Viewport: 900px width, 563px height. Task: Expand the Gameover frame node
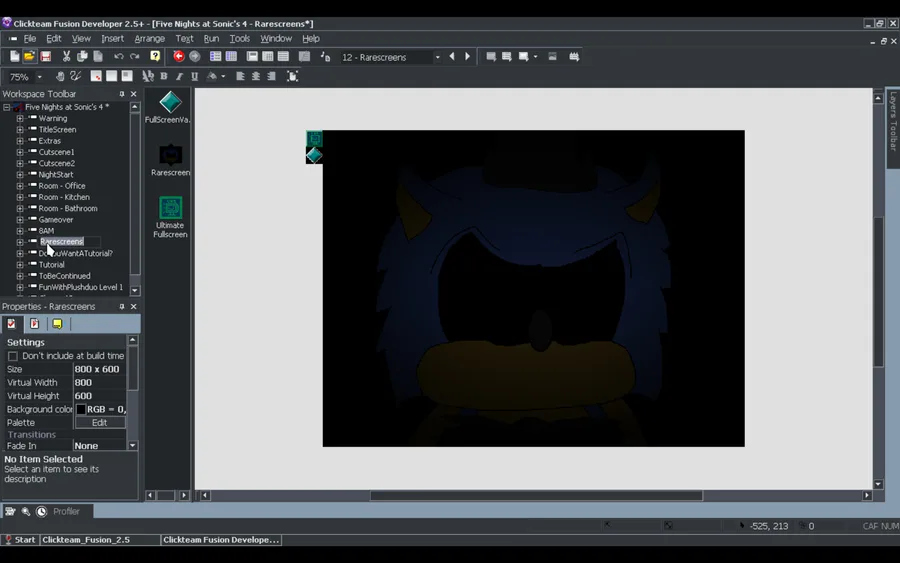(20, 219)
